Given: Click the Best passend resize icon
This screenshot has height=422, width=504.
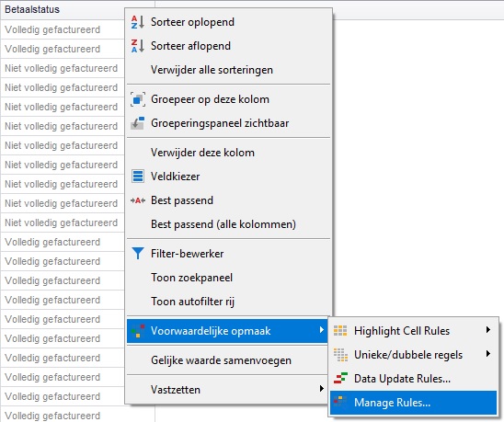Looking at the screenshot, I should click(138, 200).
